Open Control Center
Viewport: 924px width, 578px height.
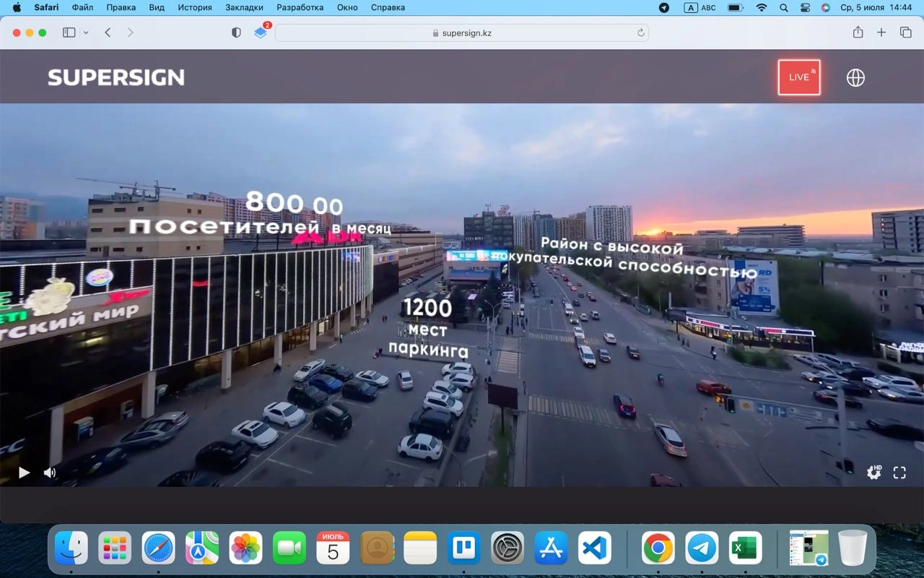coord(805,7)
